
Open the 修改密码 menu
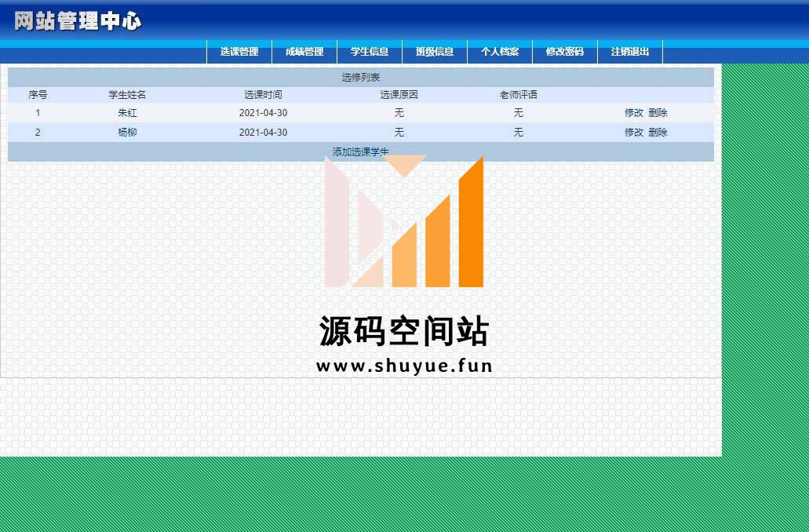(x=564, y=52)
